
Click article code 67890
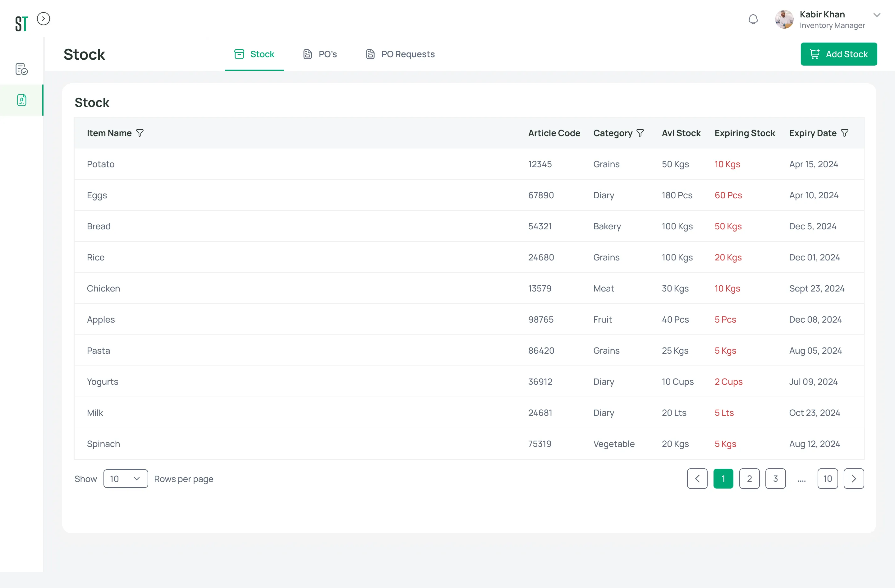[541, 195]
